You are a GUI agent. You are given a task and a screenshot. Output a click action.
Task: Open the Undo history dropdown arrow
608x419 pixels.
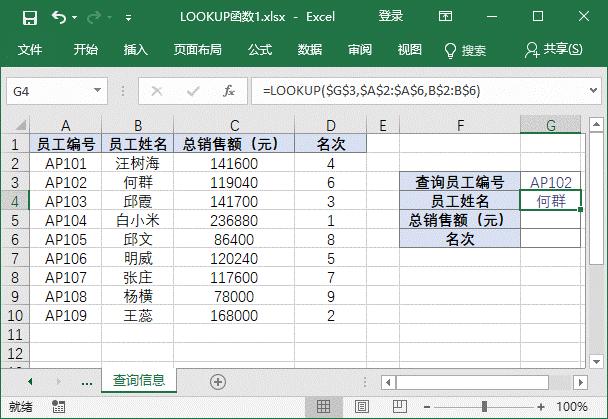(74, 18)
